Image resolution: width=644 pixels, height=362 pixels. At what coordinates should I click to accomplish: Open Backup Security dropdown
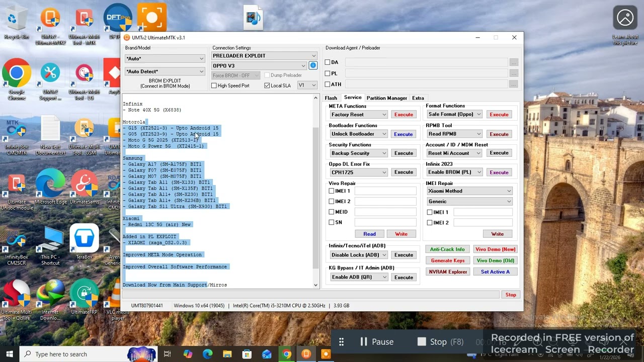(x=359, y=153)
